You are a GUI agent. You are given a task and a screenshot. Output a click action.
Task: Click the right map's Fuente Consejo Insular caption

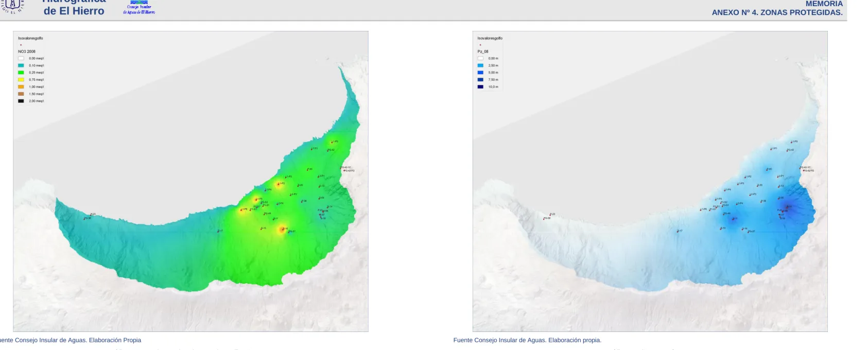click(527, 340)
